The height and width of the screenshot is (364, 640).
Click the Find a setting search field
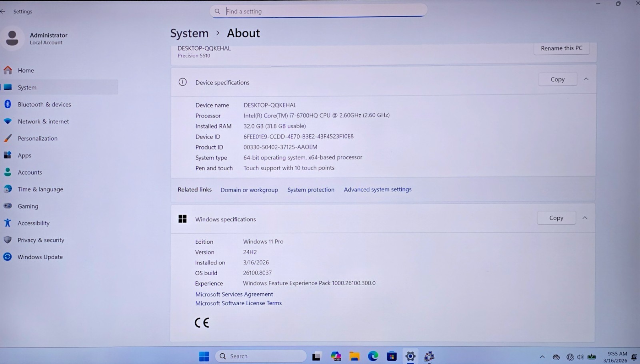coord(318,11)
